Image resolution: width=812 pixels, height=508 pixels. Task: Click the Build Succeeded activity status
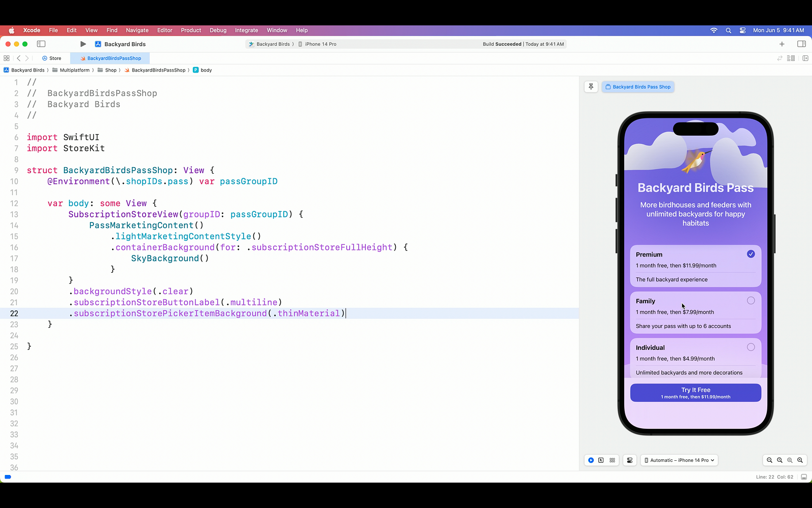click(523, 44)
